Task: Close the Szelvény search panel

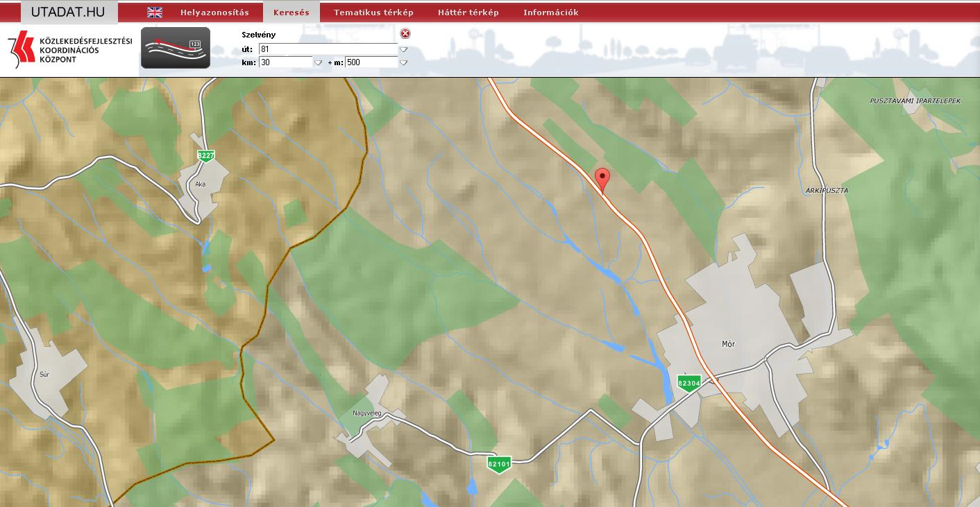Action: click(405, 33)
